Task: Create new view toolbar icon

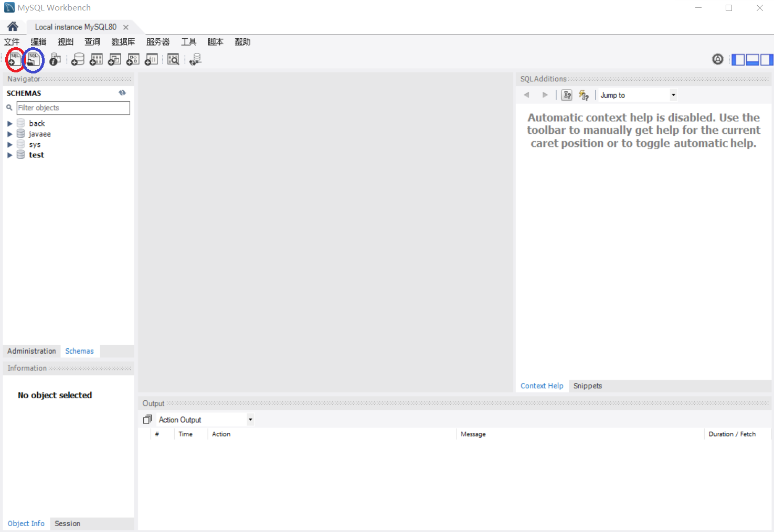Action: coord(114,60)
